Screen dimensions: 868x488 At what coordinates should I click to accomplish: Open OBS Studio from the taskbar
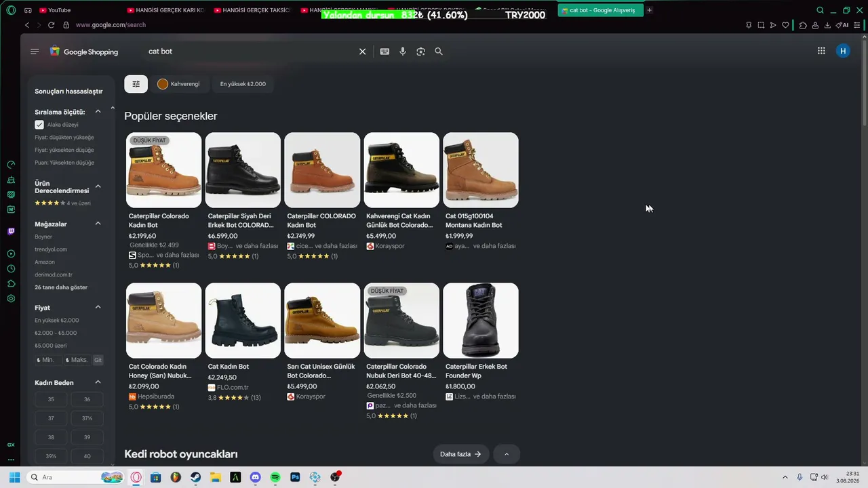click(x=335, y=477)
